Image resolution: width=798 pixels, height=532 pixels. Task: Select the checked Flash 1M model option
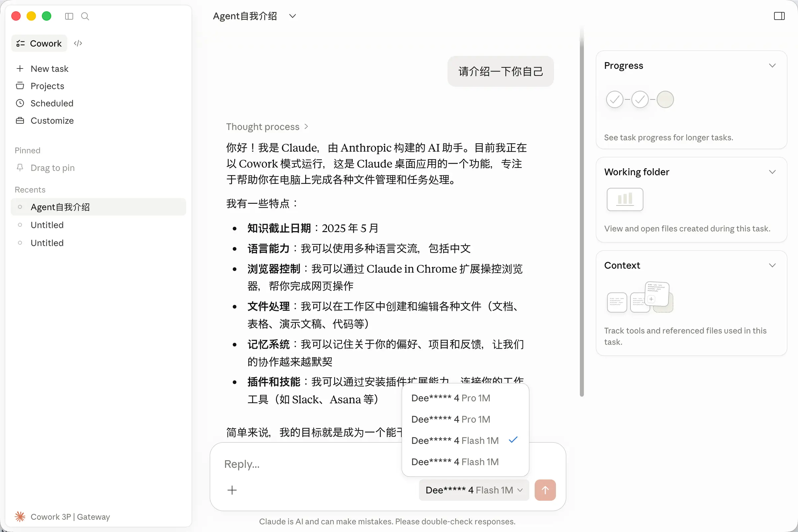455,440
